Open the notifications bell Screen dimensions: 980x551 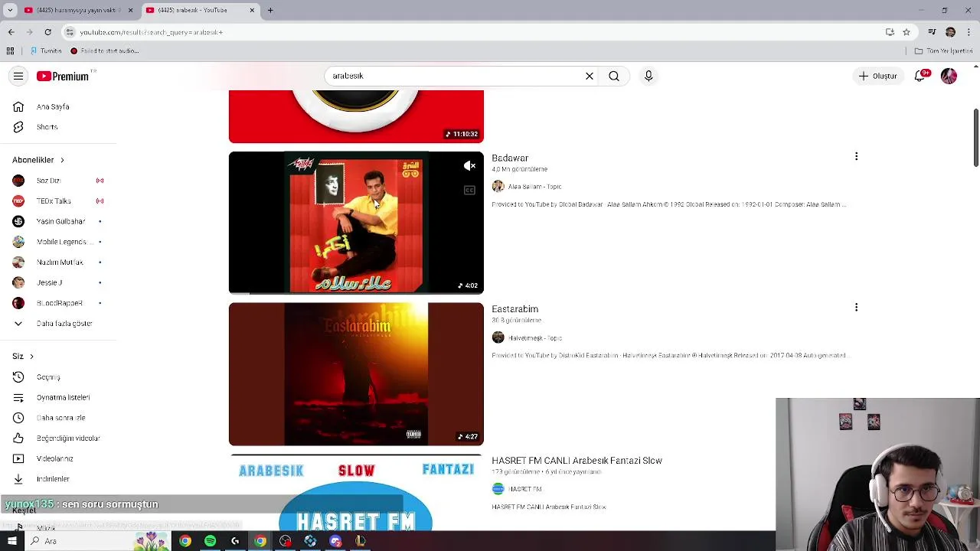pos(920,76)
